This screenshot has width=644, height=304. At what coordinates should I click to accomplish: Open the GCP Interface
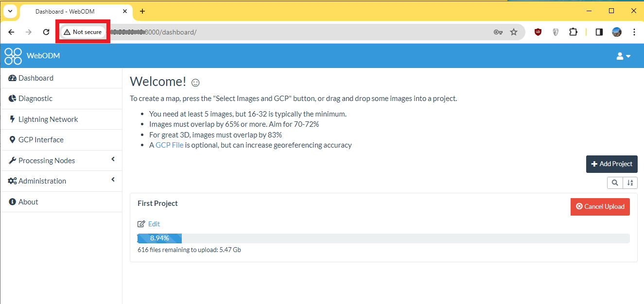(x=41, y=139)
